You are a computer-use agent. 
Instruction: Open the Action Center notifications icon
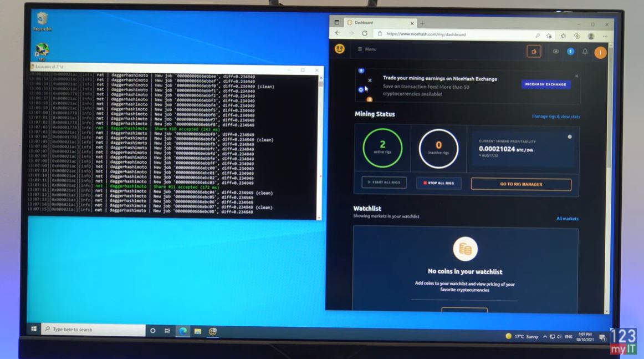pyautogui.click(x=602, y=337)
